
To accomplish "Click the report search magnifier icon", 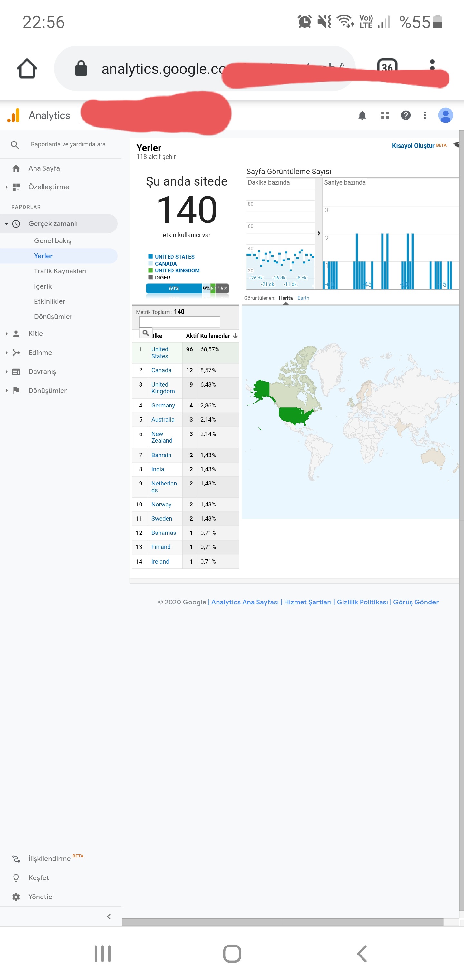I will 15,144.
